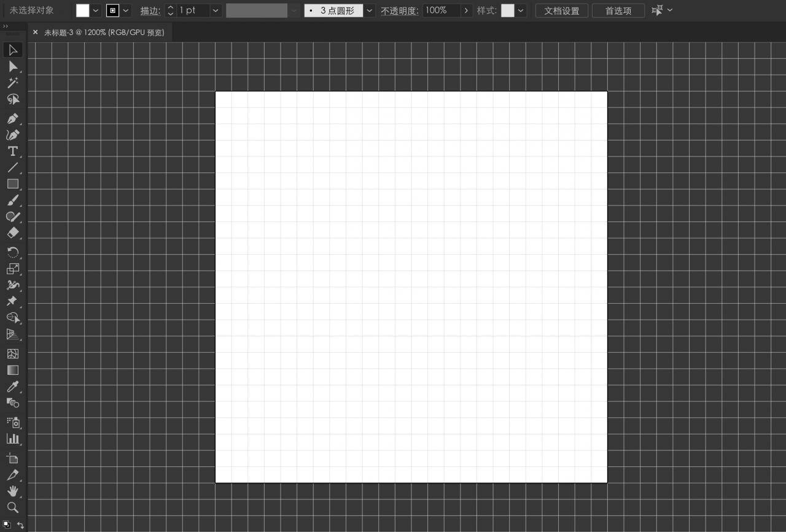The image size is (786, 532).
Task: Select the Column Graph tool
Action: (x=13, y=439)
